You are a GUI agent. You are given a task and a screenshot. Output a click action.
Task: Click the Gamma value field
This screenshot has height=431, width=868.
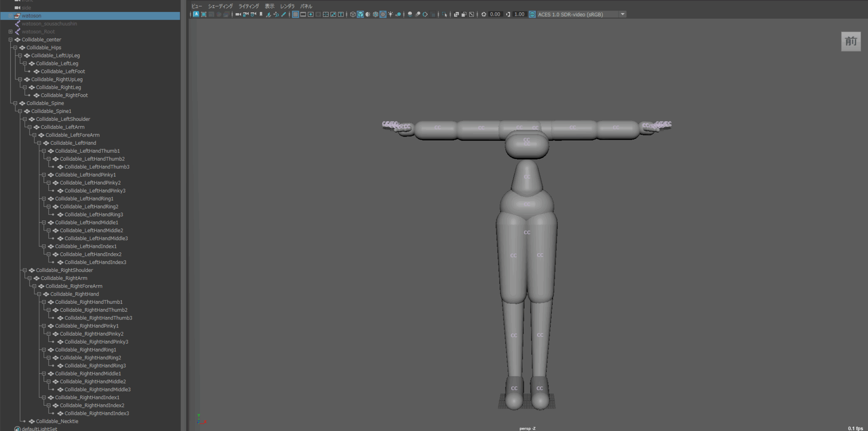519,14
